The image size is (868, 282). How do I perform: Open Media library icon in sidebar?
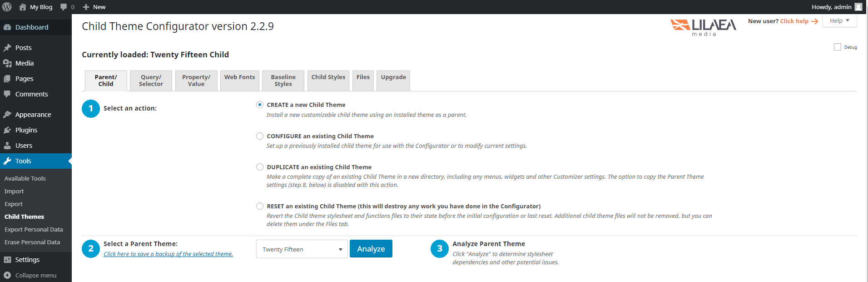pos(7,63)
